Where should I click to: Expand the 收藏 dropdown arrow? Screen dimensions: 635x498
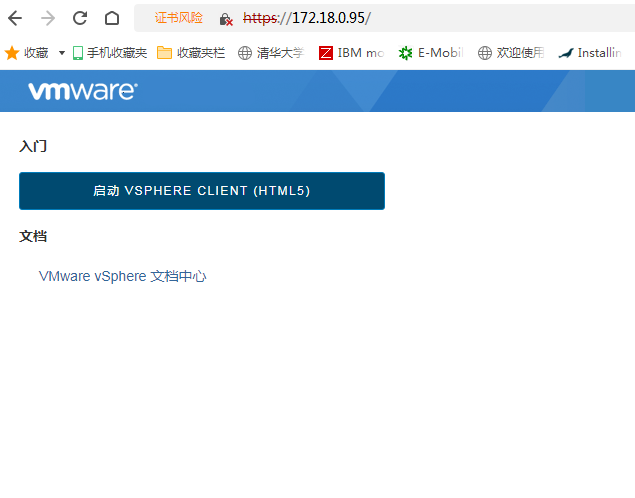pyautogui.click(x=62, y=53)
